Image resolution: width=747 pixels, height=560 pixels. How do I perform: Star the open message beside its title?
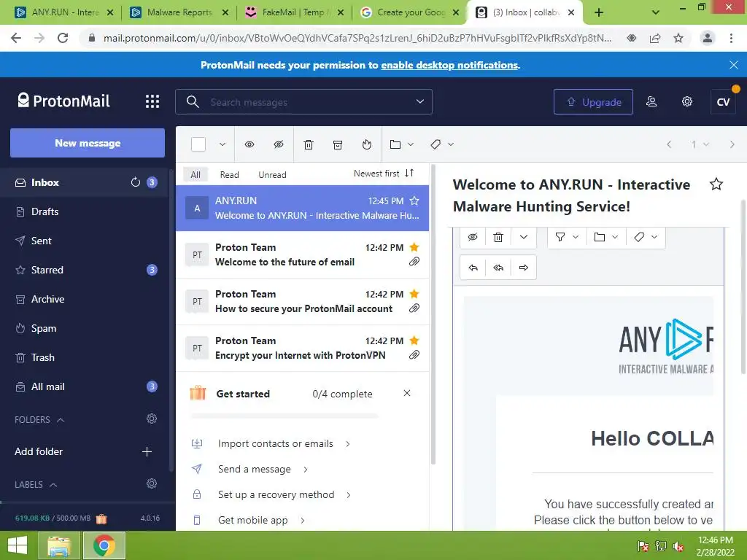coord(716,184)
